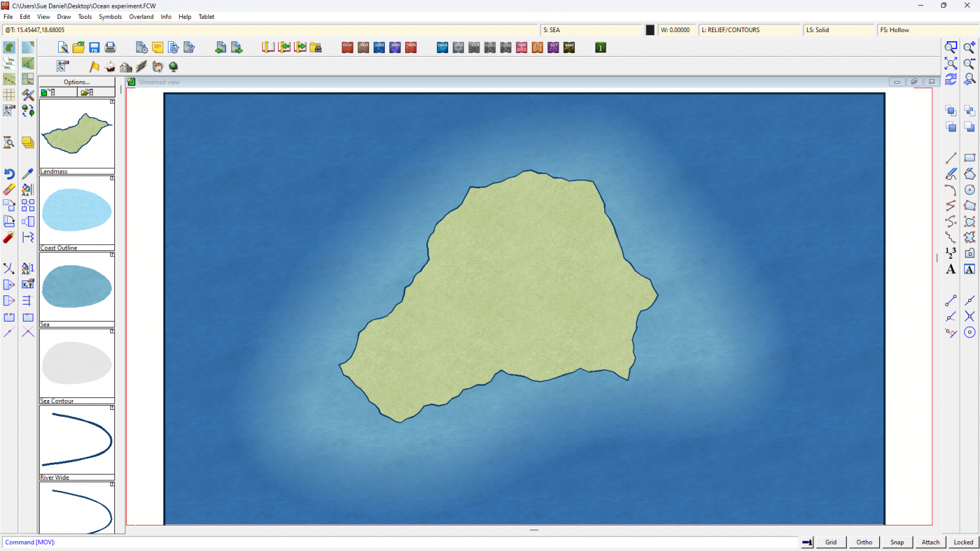
Task: Toggle the Snap button
Action: tap(897, 542)
